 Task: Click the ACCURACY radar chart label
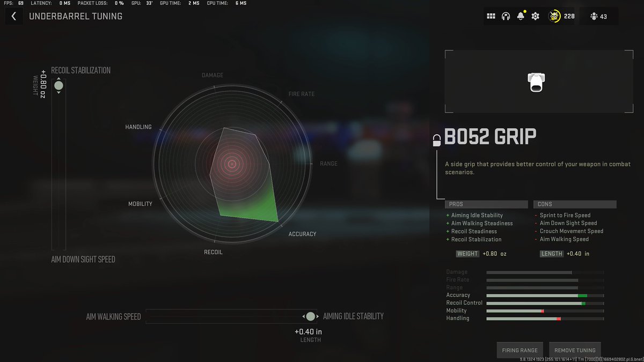(302, 234)
